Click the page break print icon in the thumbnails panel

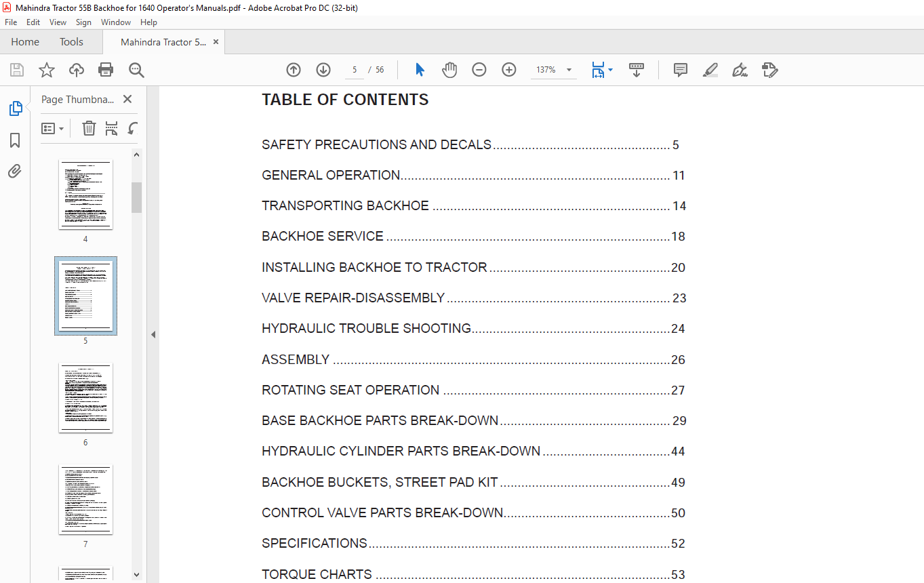point(111,128)
